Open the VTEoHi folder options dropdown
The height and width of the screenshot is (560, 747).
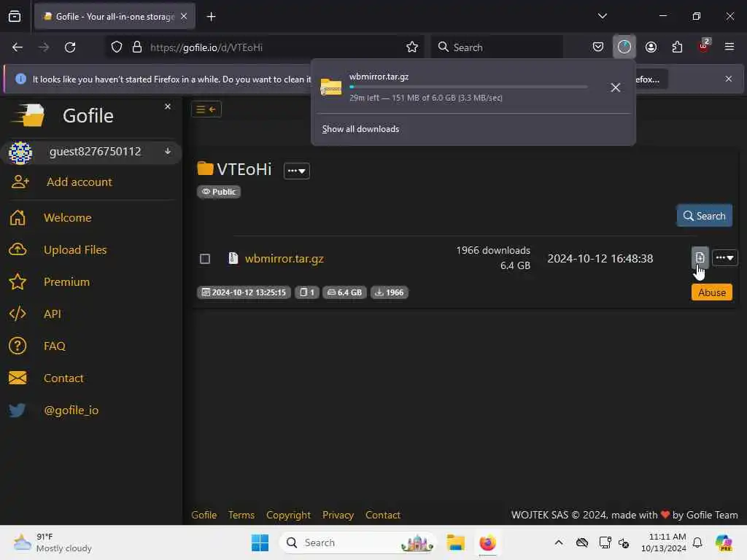(x=296, y=171)
